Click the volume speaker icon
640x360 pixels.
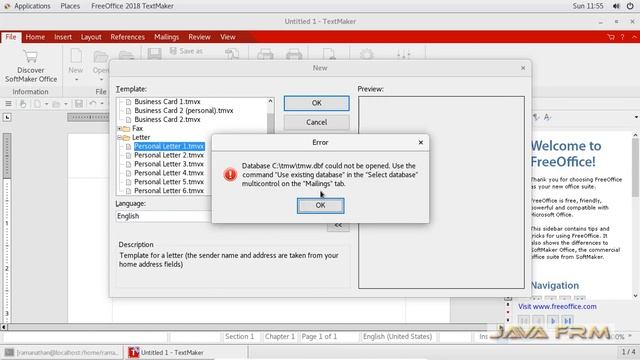pyautogui.click(x=616, y=6)
